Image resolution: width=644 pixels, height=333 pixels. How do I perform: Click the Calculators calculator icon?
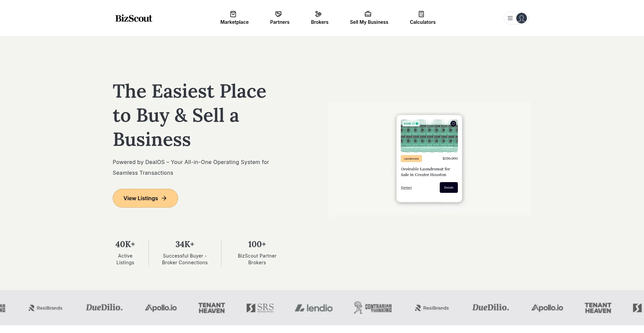pyautogui.click(x=421, y=14)
